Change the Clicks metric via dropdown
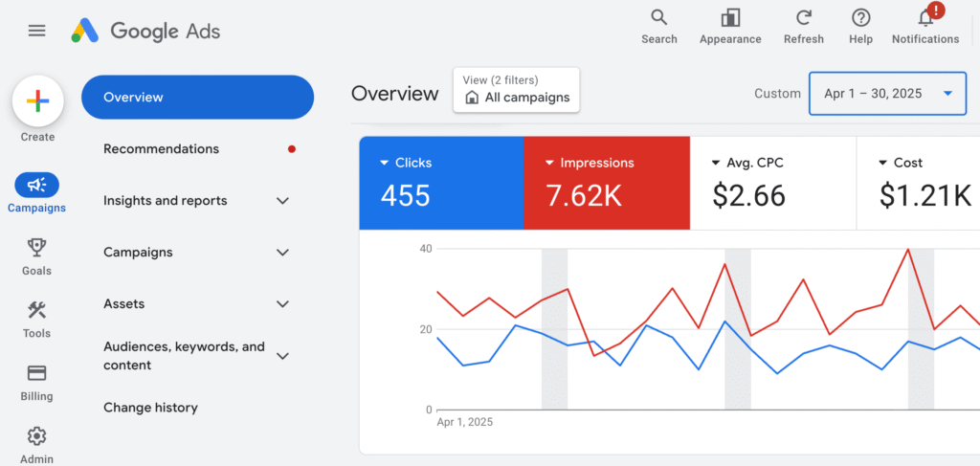This screenshot has width=980, height=466. coord(385,164)
